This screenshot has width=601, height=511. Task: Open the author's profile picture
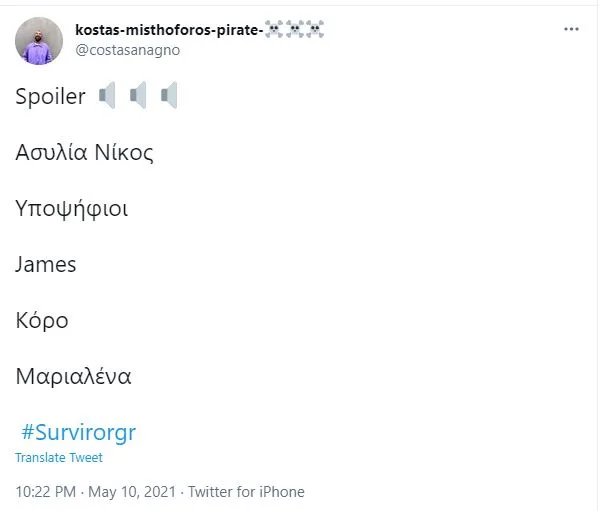click(x=39, y=41)
